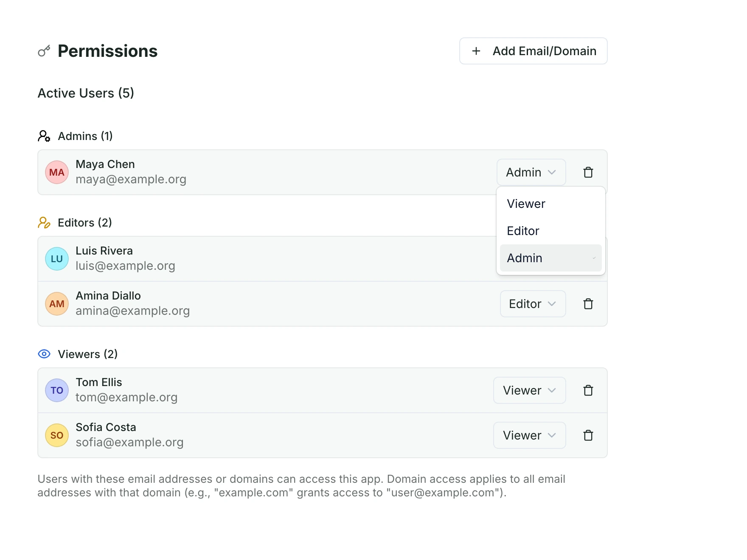The width and height of the screenshot is (747, 560).
Task: Click the Editors (2) label
Action: click(85, 223)
